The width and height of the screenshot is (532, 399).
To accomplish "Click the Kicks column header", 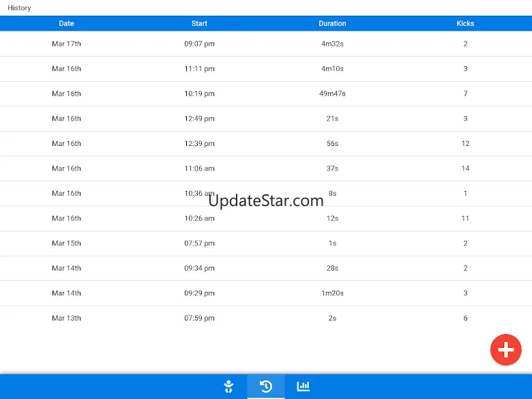I will (465, 23).
